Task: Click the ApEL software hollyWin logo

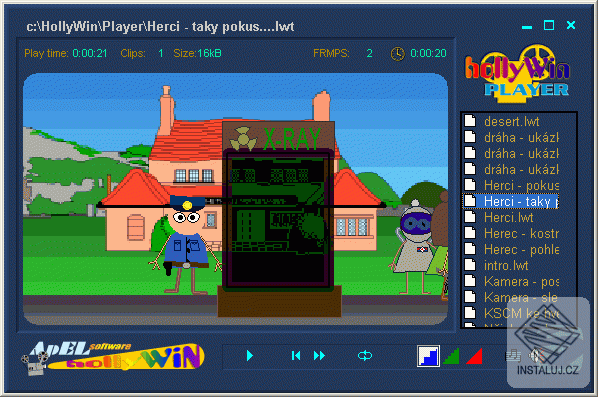Action: pyautogui.click(x=113, y=358)
